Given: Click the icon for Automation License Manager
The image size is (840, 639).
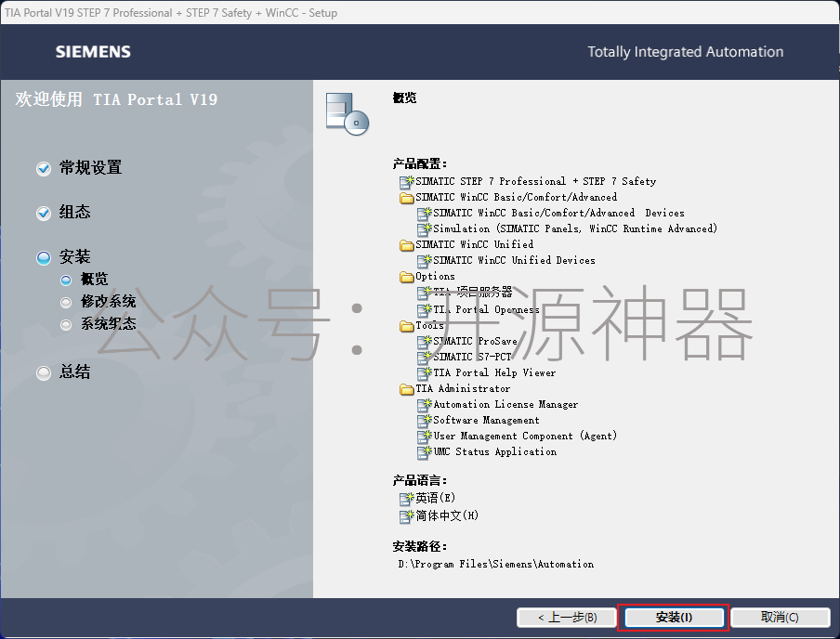Looking at the screenshot, I should point(425,405).
